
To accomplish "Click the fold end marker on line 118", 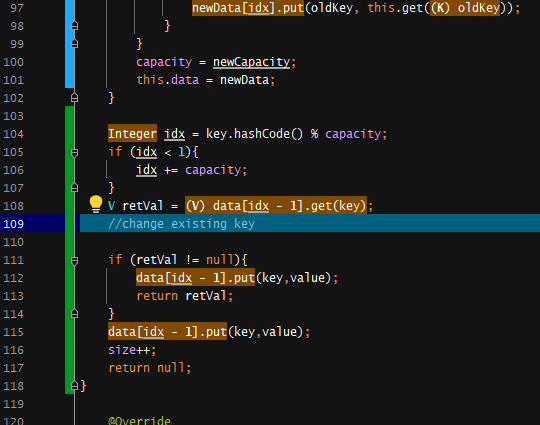I will (x=74, y=385).
